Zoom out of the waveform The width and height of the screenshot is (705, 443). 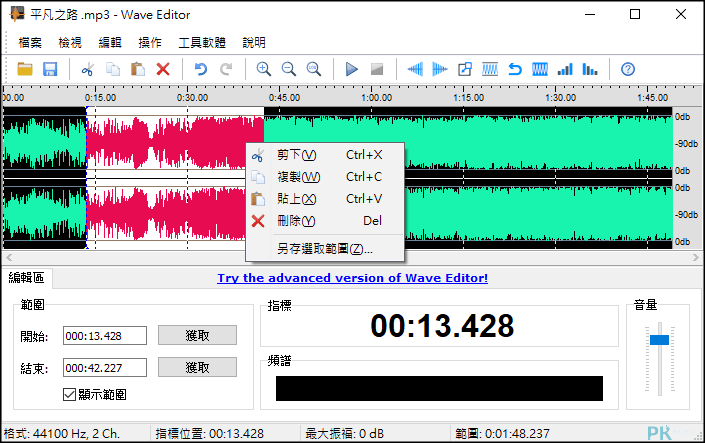click(x=289, y=69)
